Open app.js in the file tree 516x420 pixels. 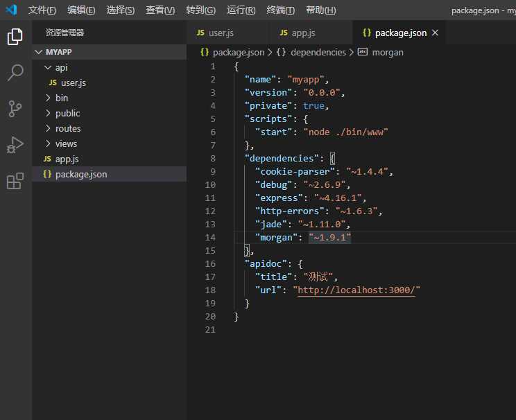coord(110,159)
